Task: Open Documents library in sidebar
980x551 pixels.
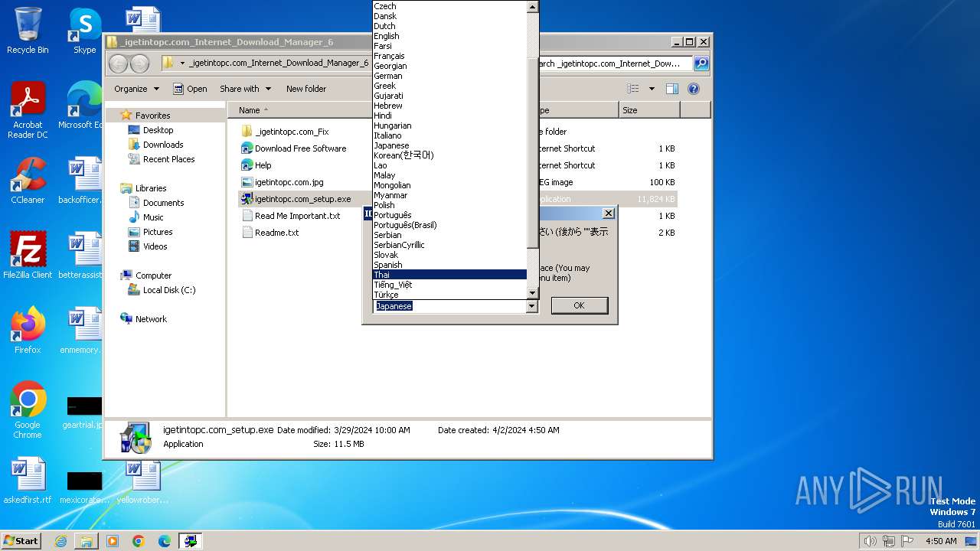Action: tap(163, 203)
